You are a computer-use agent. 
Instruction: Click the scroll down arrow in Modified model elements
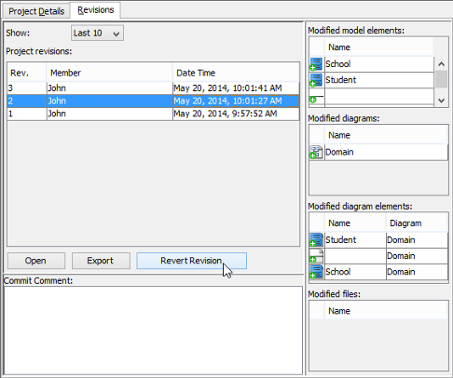pyautogui.click(x=441, y=100)
